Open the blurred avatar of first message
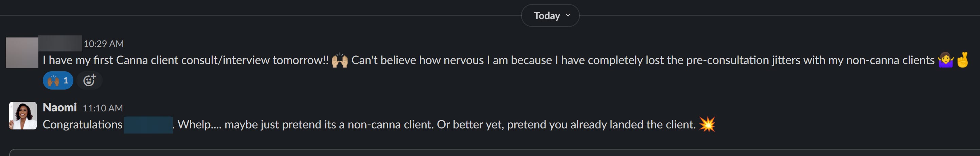This screenshot has height=156, width=980. [x=22, y=53]
